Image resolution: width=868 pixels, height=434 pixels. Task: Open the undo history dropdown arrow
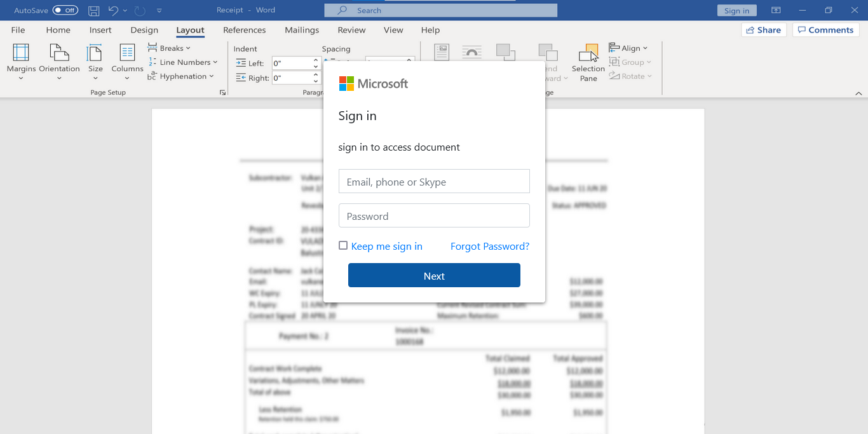pyautogui.click(x=125, y=11)
